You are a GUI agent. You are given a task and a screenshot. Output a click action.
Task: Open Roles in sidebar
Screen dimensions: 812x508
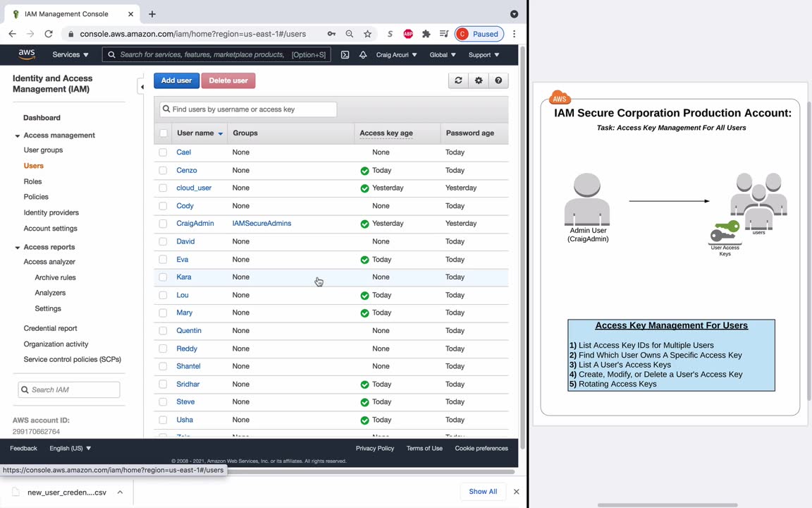pyautogui.click(x=32, y=181)
